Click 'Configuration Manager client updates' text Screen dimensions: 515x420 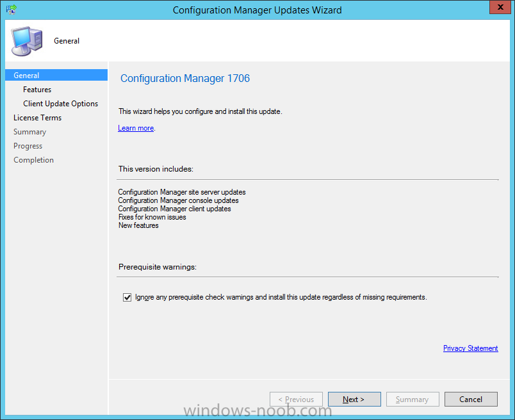click(174, 209)
